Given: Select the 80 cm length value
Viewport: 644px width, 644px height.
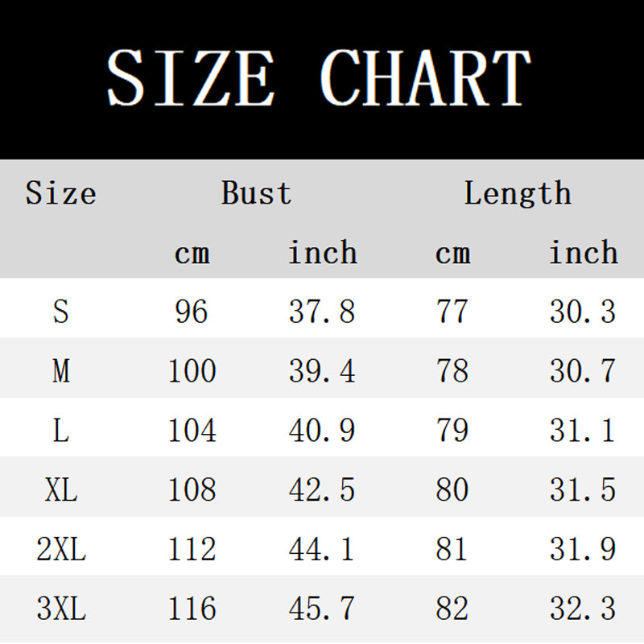Looking at the screenshot, I should click(x=452, y=490).
